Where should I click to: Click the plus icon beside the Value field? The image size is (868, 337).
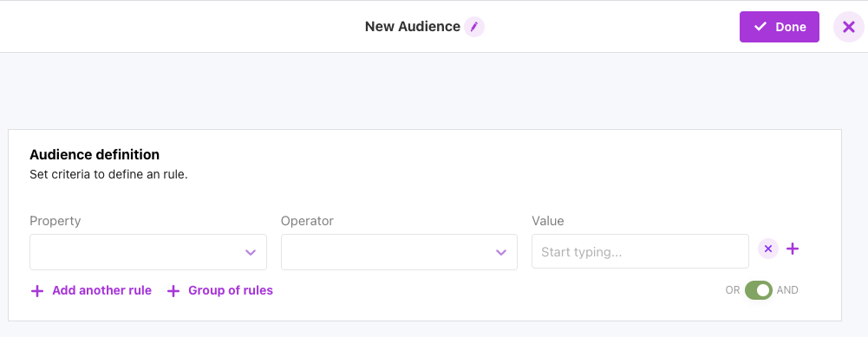click(x=793, y=249)
